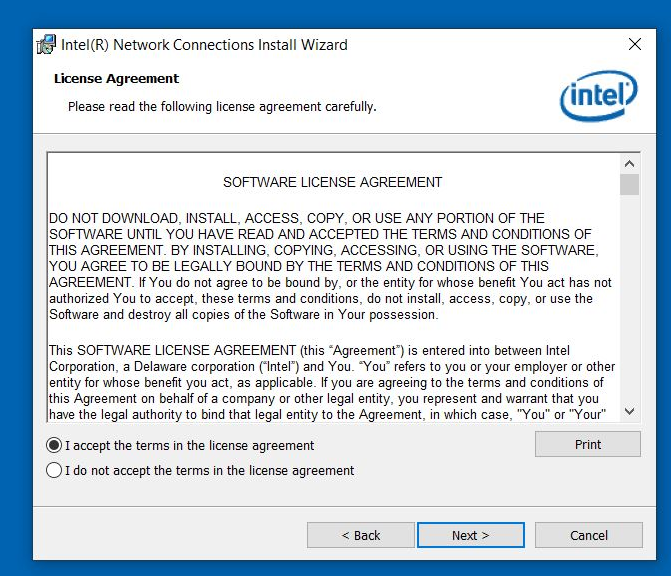Viewport: 671px width, 576px height.
Task: Proceed by clicking Next
Action: point(470,535)
